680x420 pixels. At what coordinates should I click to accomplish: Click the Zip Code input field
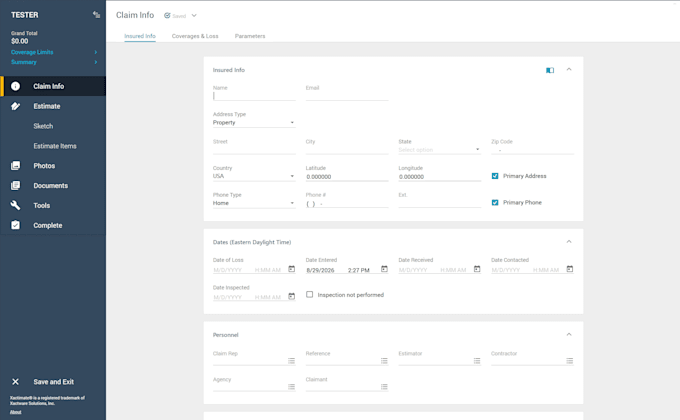(533, 150)
